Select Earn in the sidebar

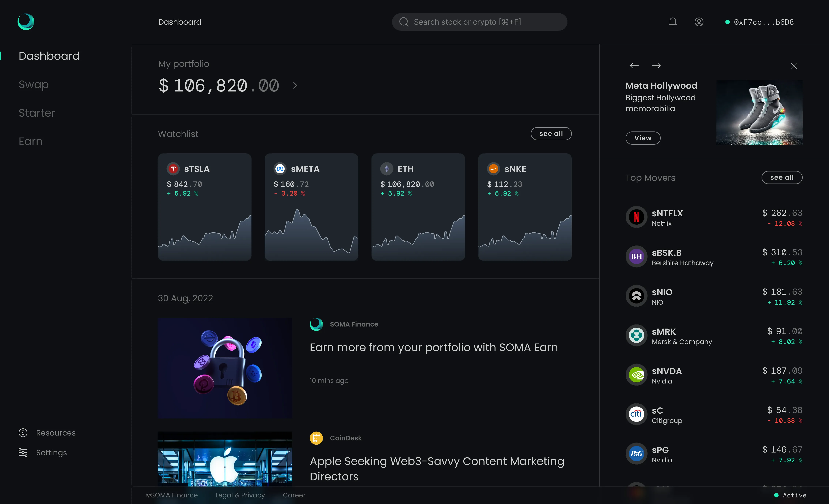(31, 141)
